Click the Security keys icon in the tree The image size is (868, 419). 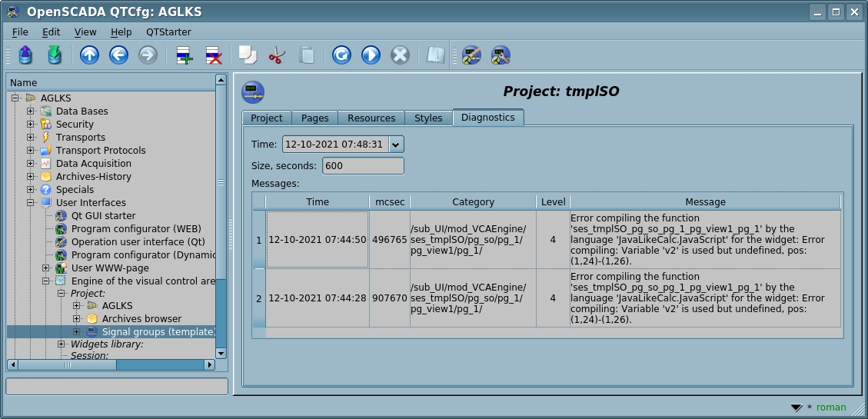point(46,125)
